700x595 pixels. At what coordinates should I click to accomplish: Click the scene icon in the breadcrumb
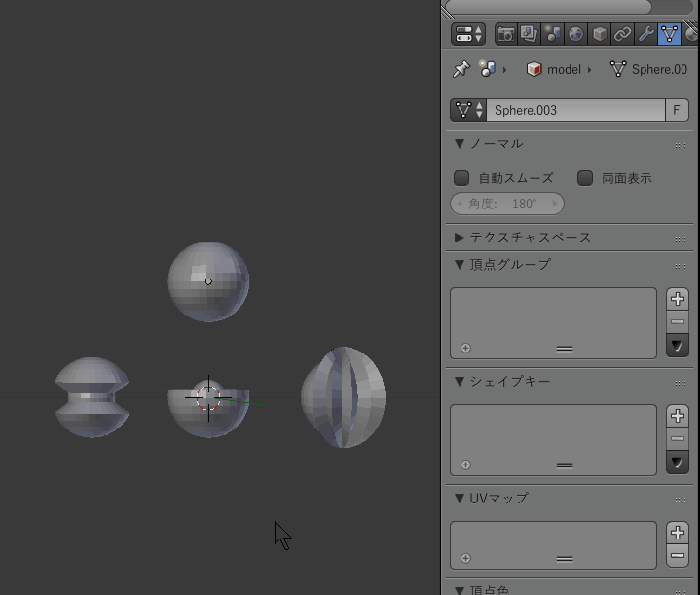click(x=488, y=69)
